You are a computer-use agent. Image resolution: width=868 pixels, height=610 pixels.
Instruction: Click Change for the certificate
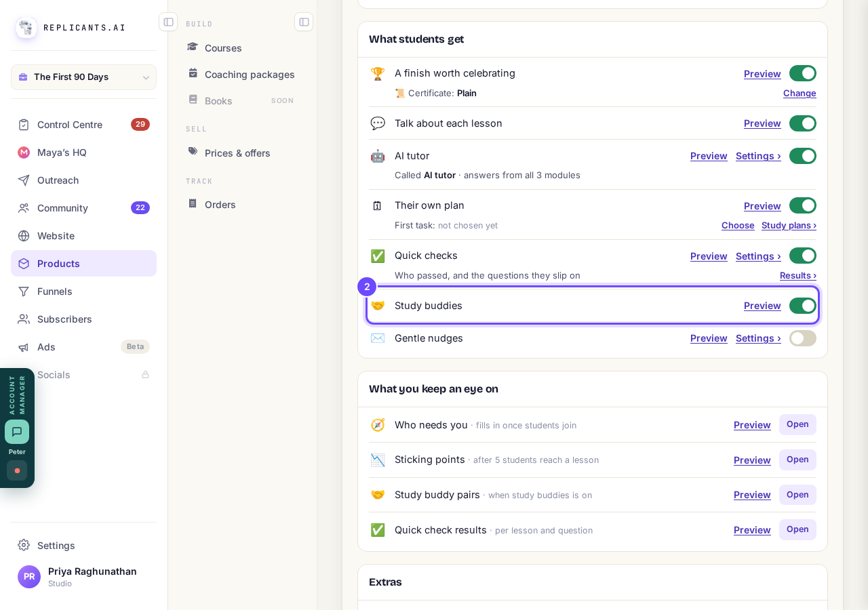coord(800,93)
